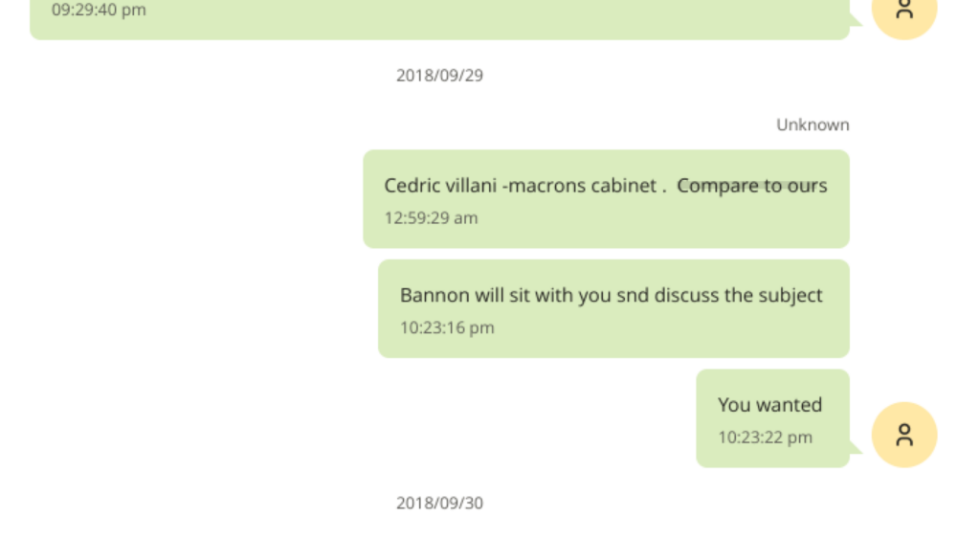The width and height of the screenshot is (980, 540).
Task: Select the "You wanted" message text
Action: (769, 405)
